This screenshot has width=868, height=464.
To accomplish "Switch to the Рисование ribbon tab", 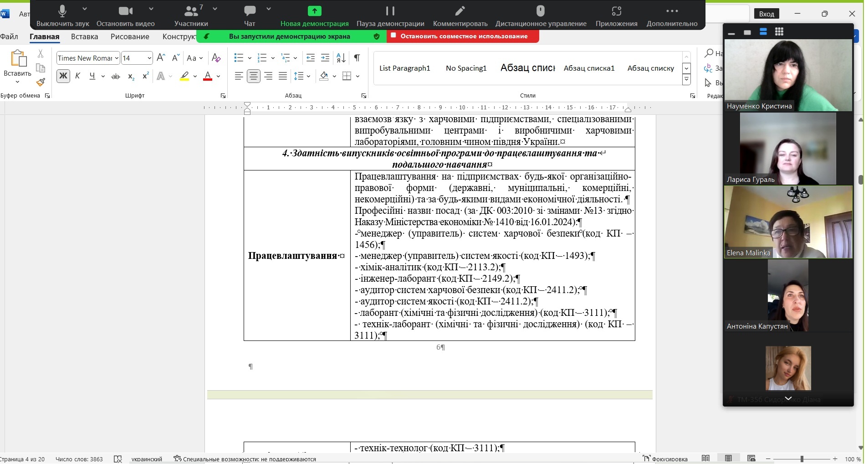I will coord(130,36).
